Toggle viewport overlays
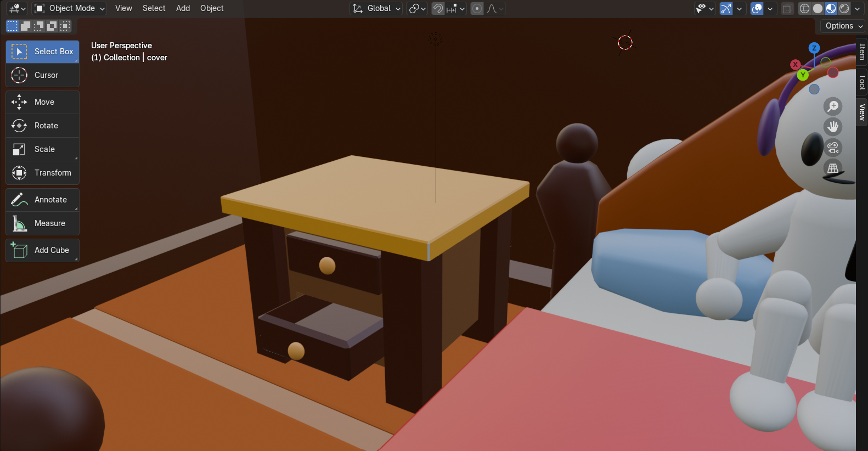Screen dimensions: 868x451 (x=757, y=8)
